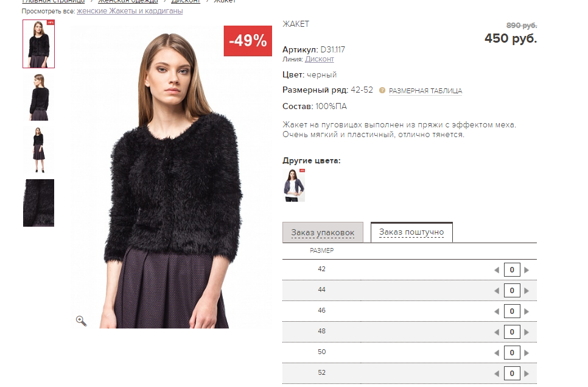Decrease quantity for size 52
Image resolution: width=588 pixels, height=387 pixels.
point(496,374)
